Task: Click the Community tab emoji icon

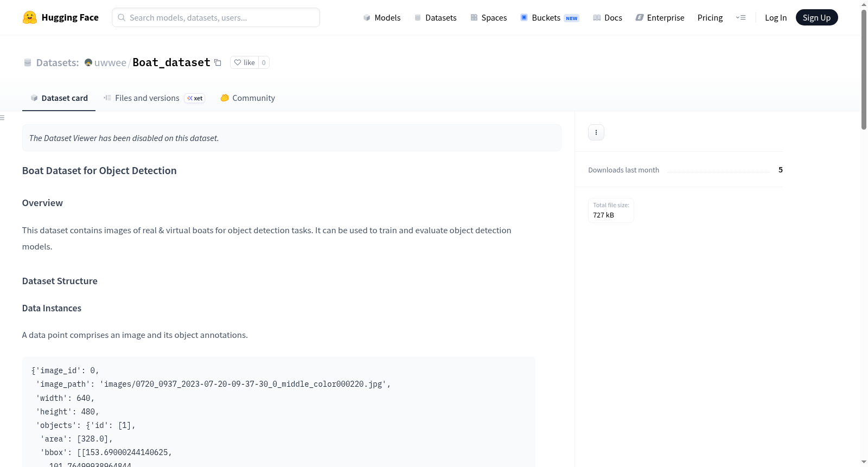Action: pyautogui.click(x=225, y=98)
